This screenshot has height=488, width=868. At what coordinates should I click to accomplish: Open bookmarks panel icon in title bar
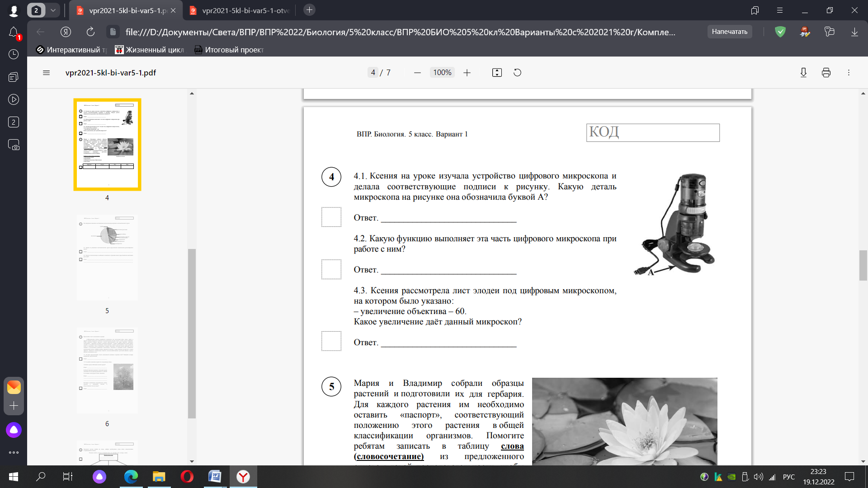[x=755, y=10]
